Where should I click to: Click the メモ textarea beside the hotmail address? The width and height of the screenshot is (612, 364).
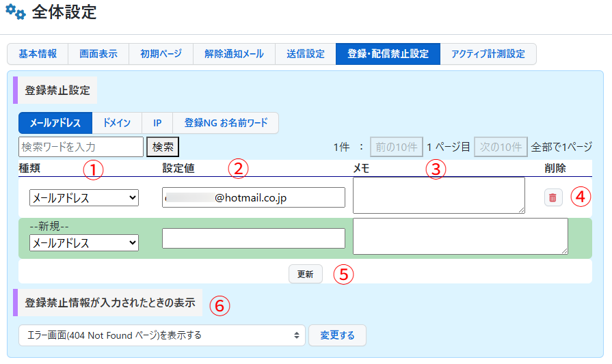(x=438, y=195)
